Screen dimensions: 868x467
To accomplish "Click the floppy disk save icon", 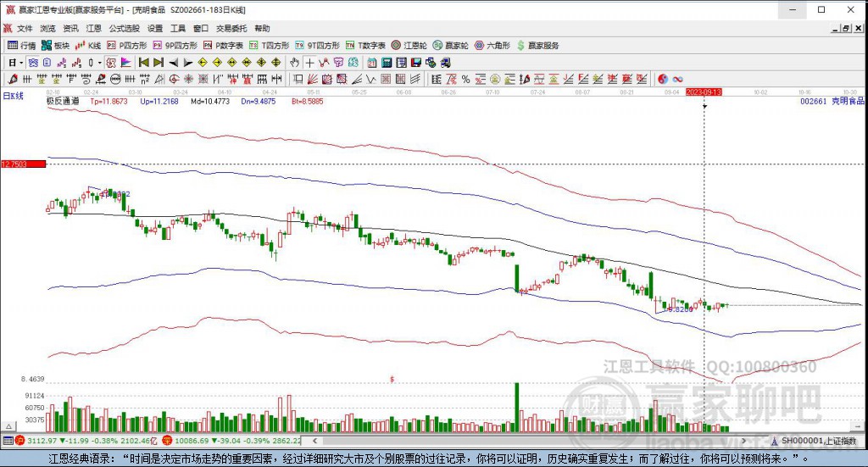I will 415,63.
